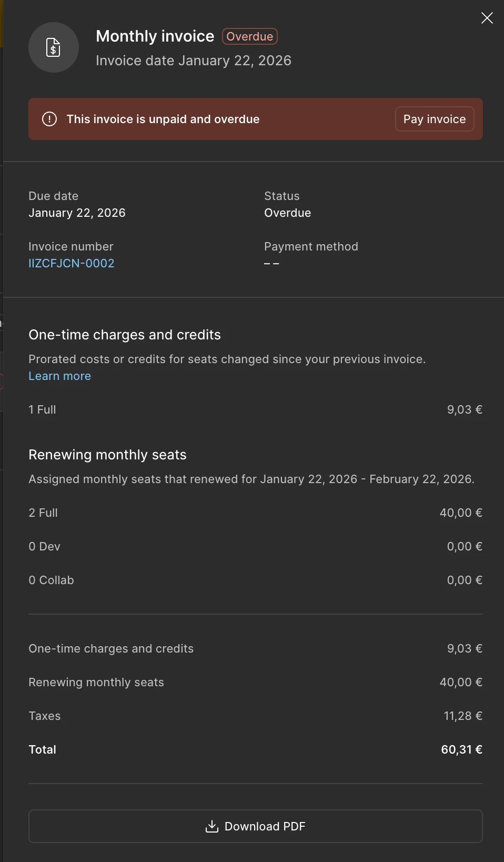The height and width of the screenshot is (862, 504).
Task: Click the Payment method dashes value
Action: [271, 263]
